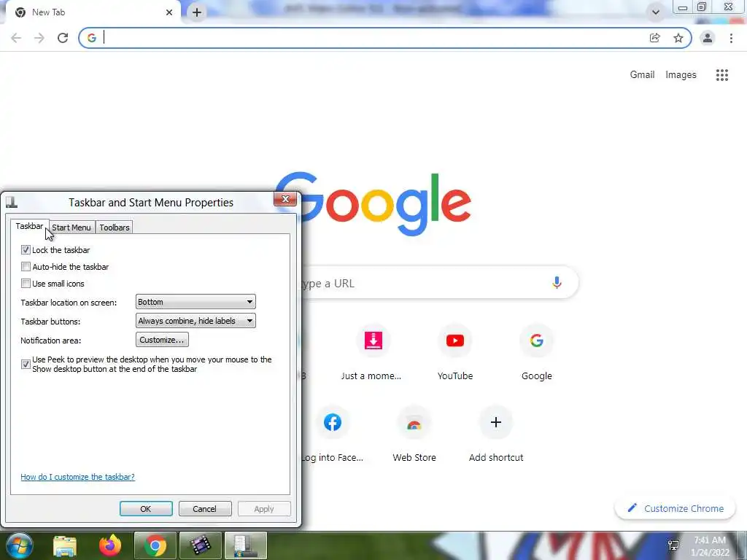The image size is (747, 560).
Task: Click Chrome's forward navigation arrow
Action: (x=39, y=38)
